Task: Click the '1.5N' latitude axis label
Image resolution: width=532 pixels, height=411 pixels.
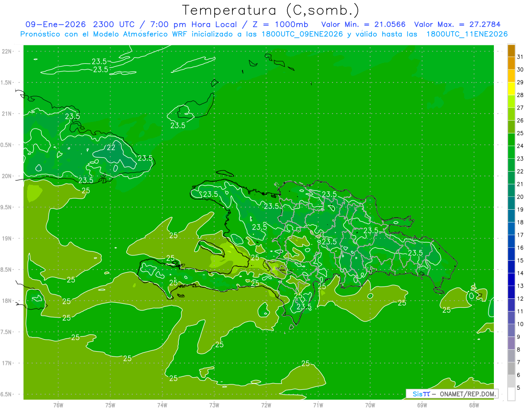Action: [7, 82]
